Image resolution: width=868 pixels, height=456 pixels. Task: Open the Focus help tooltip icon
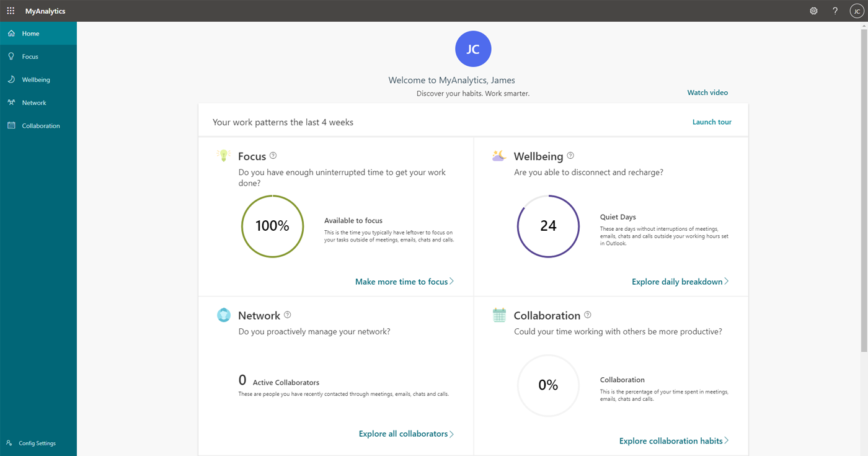click(273, 155)
